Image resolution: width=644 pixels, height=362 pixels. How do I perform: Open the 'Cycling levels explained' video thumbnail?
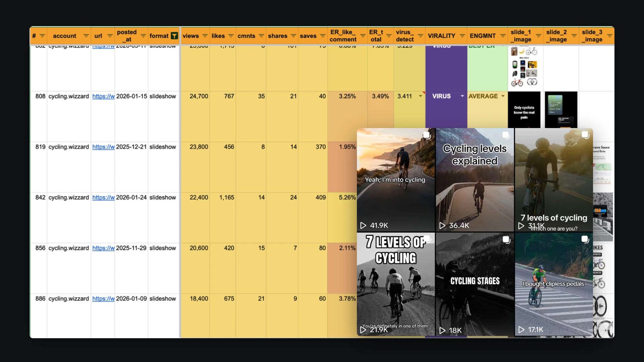(x=475, y=180)
